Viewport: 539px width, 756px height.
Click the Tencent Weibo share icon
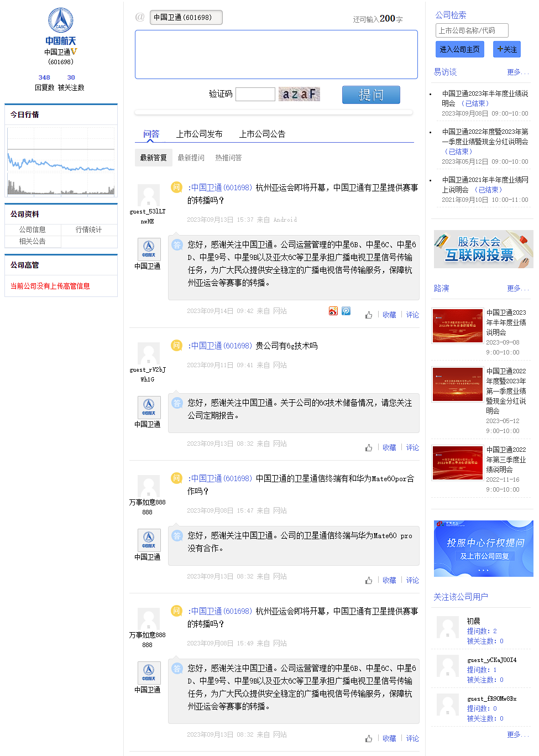pos(346,311)
